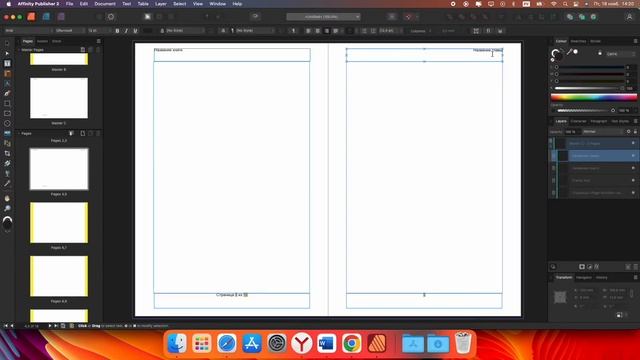Screen dimensions: 640x360
Task: Toggle Underline formatting
Action: 135,31
